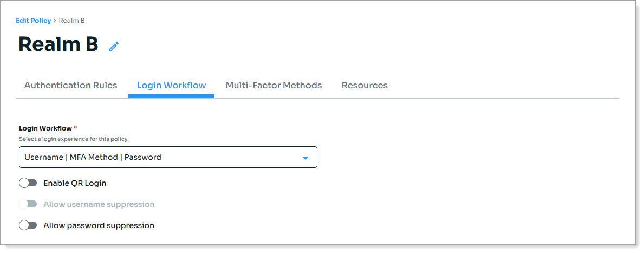The image size is (644, 253).
Task: Select the Login Workflow tab
Action: coord(171,86)
